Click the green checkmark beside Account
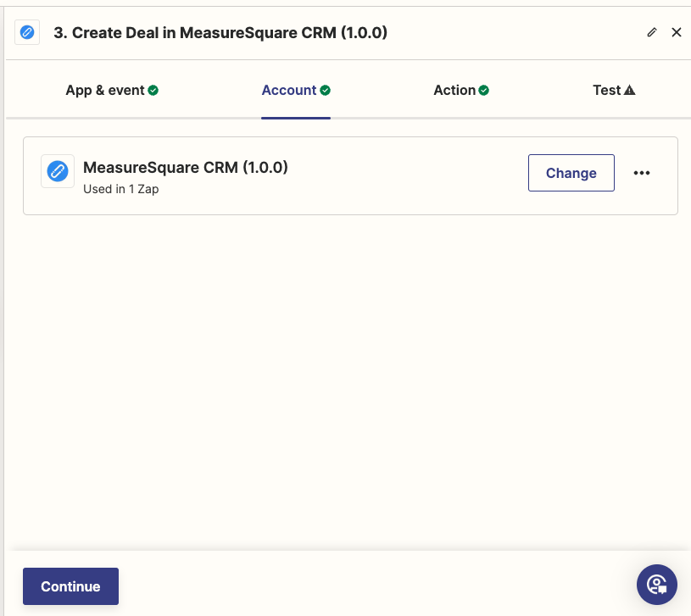 pos(326,91)
